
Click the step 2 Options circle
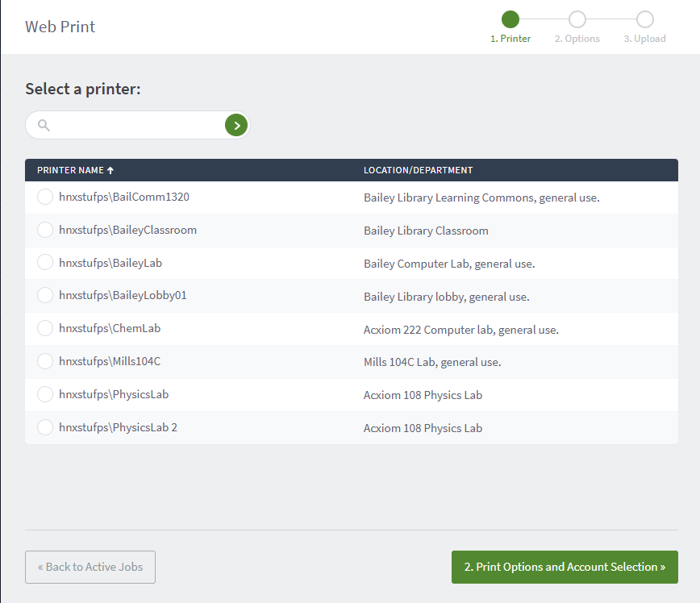click(x=577, y=19)
